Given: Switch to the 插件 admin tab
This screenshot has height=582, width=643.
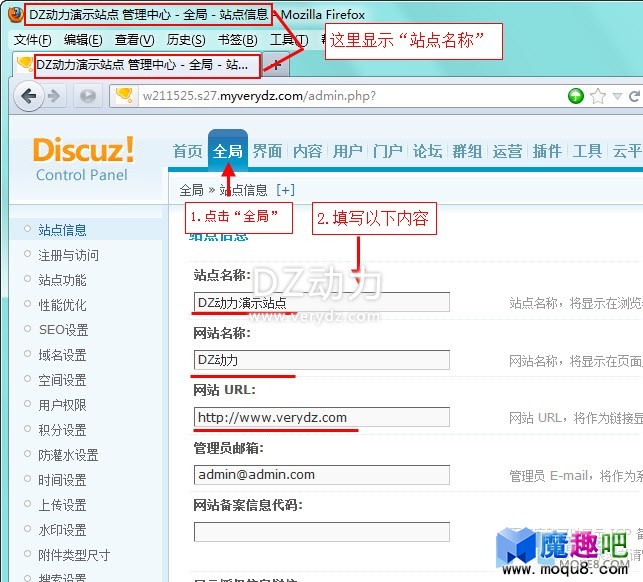Looking at the screenshot, I should (x=547, y=151).
